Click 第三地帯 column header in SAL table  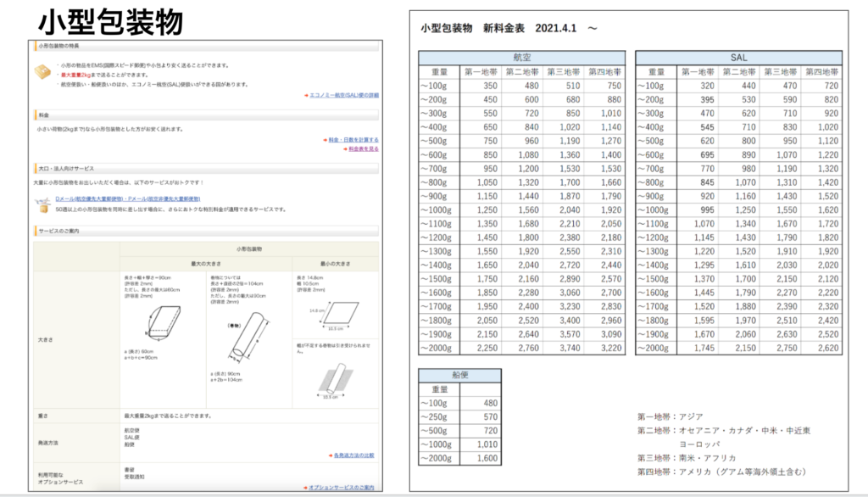pyautogui.click(x=781, y=72)
